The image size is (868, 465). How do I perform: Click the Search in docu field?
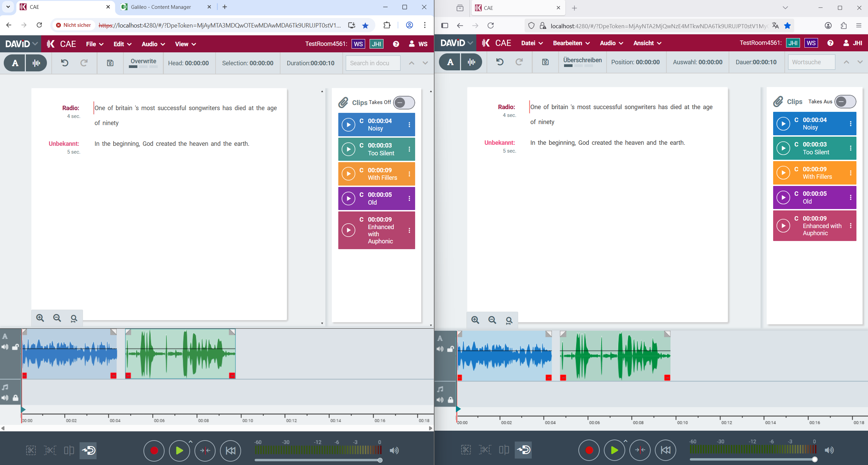tap(373, 63)
